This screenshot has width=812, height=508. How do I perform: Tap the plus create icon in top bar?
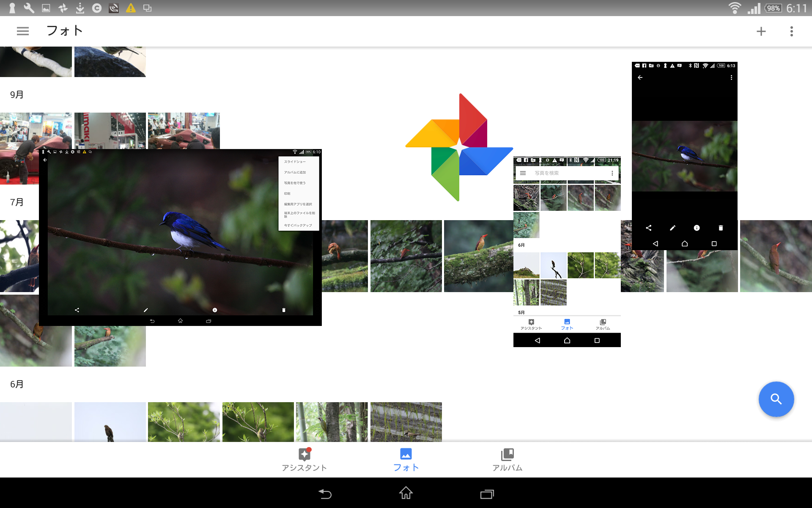[x=761, y=31]
